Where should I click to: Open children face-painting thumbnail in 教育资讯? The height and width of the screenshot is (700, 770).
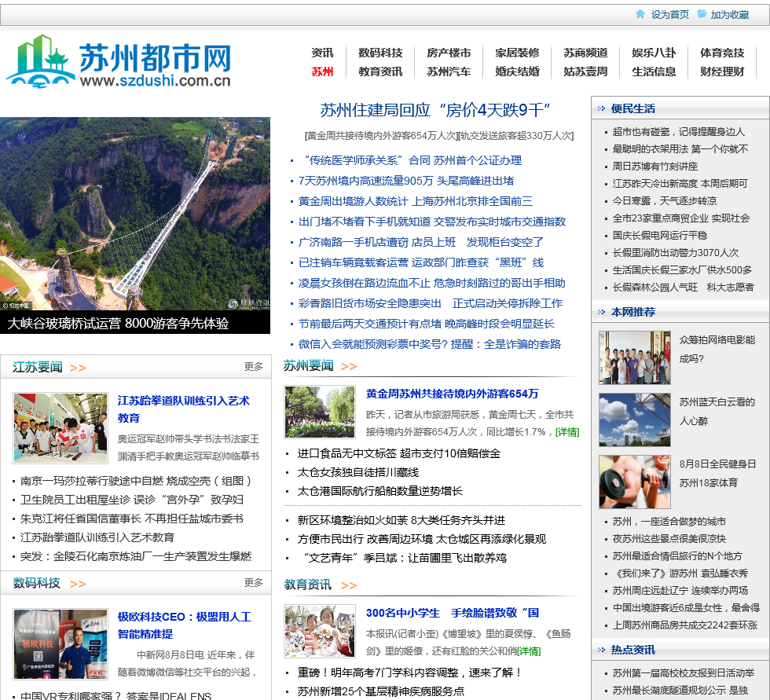(x=320, y=632)
